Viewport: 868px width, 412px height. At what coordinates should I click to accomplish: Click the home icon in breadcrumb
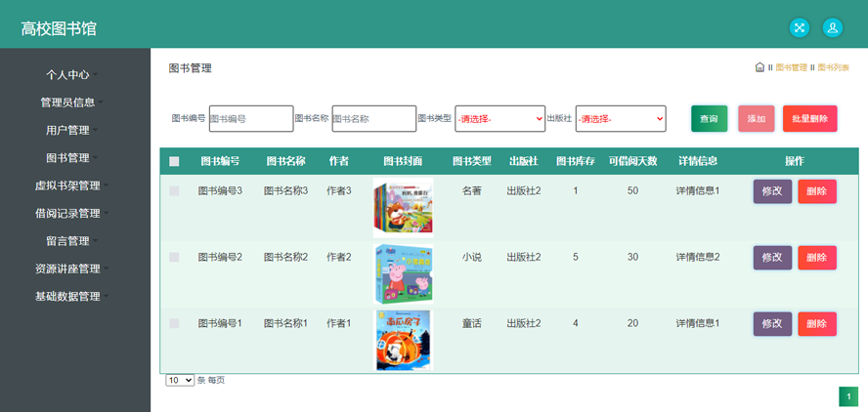(x=759, y=67)
